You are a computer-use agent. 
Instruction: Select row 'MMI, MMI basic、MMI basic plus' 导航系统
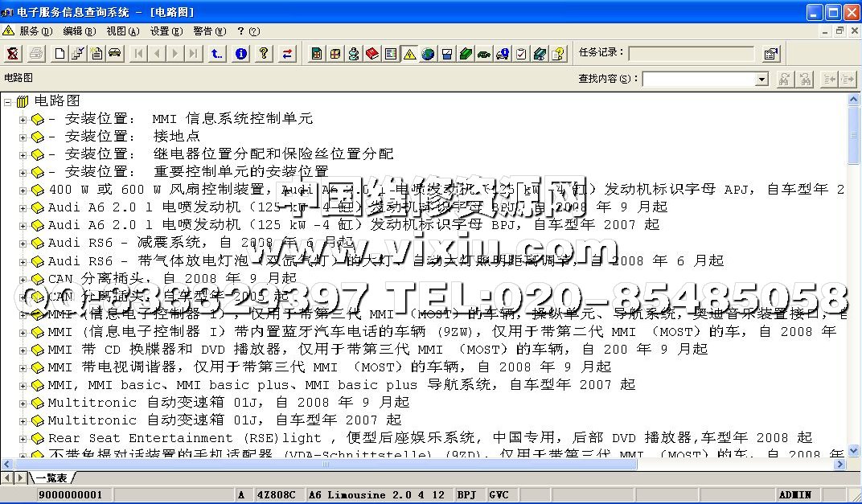(342, 384)
